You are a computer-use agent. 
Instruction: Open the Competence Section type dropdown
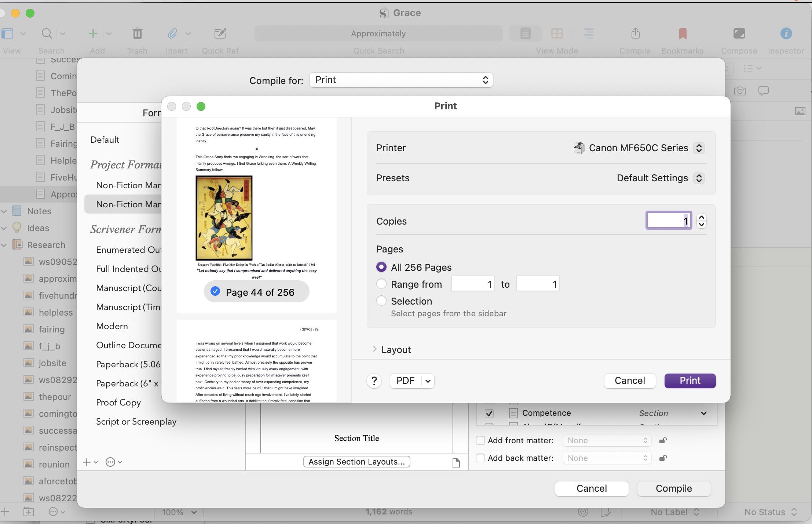[x=703, y=414]
